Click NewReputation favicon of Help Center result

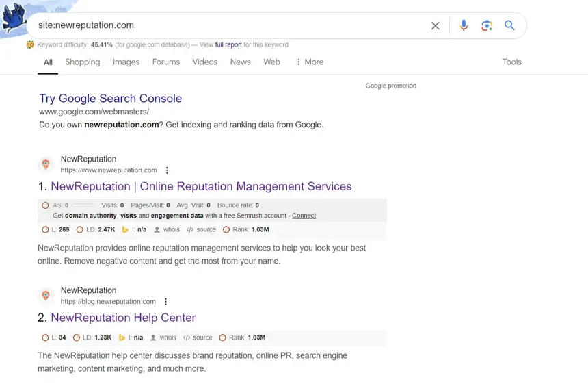46,296
